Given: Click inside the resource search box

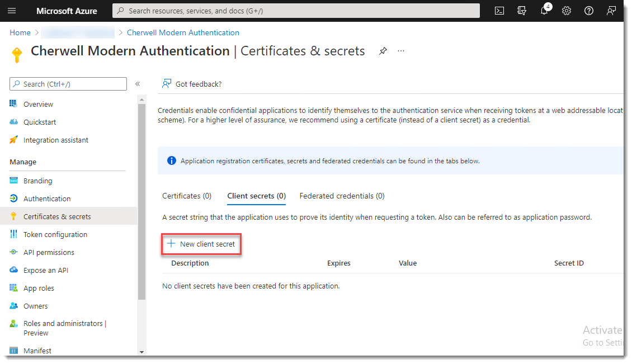Looking at the screenshot, I should (296, 10).
